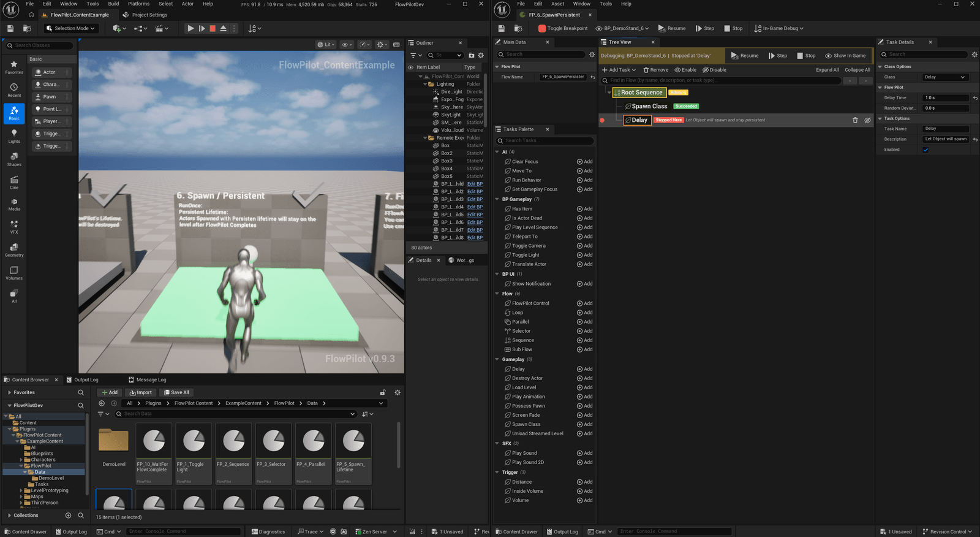The width and height of the screenshot is (980, 537).
Task: Select the Shapes category icon
Action: coord(14,159)
